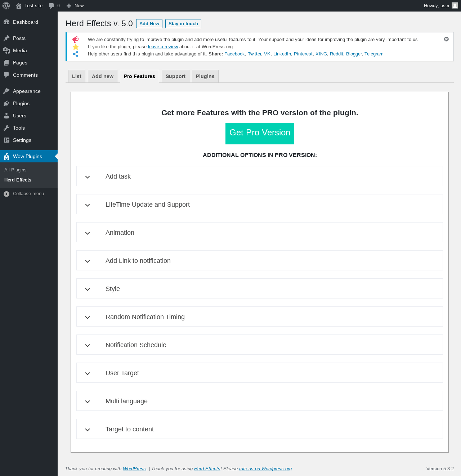
Task: Open the Support tab
Action: [x=175, y=76]
